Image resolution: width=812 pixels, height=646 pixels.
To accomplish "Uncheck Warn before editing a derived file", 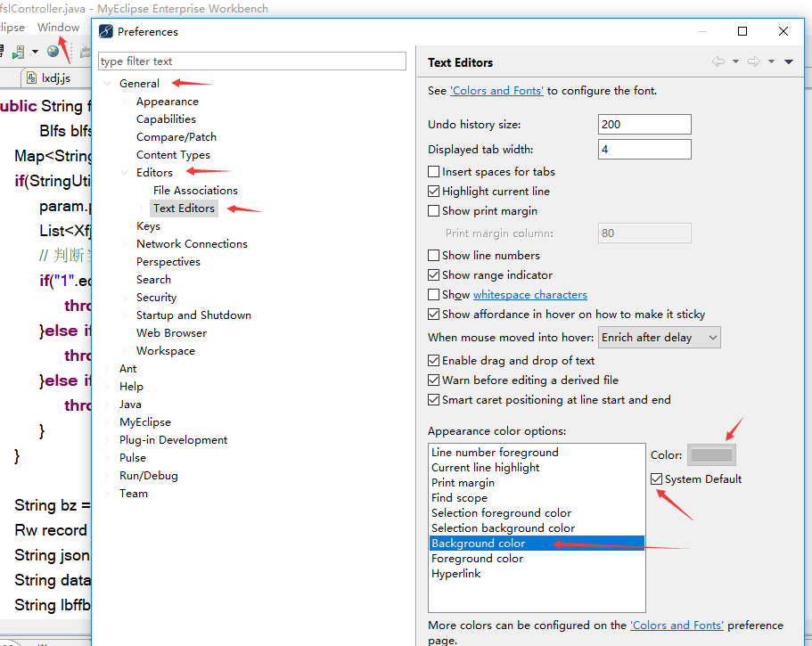I will [433, 380].
